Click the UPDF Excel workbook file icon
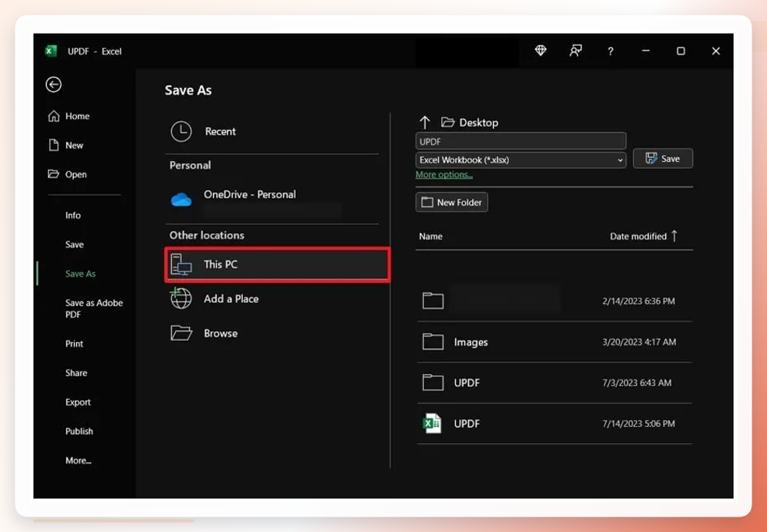Image resolution: width=767 pixels, height=532 pixels. point(432,423)
